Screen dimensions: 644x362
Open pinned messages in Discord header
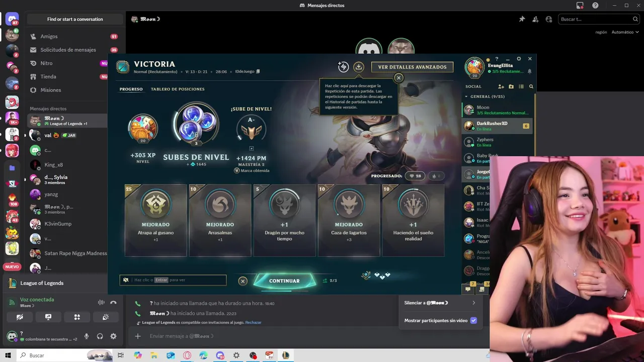coord(522,19)
